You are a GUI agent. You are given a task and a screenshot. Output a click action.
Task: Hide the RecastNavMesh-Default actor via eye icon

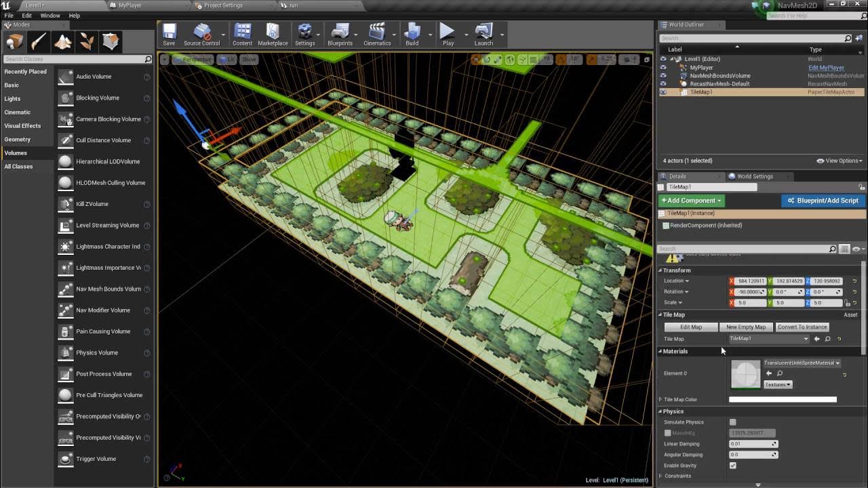click(663, 83)
